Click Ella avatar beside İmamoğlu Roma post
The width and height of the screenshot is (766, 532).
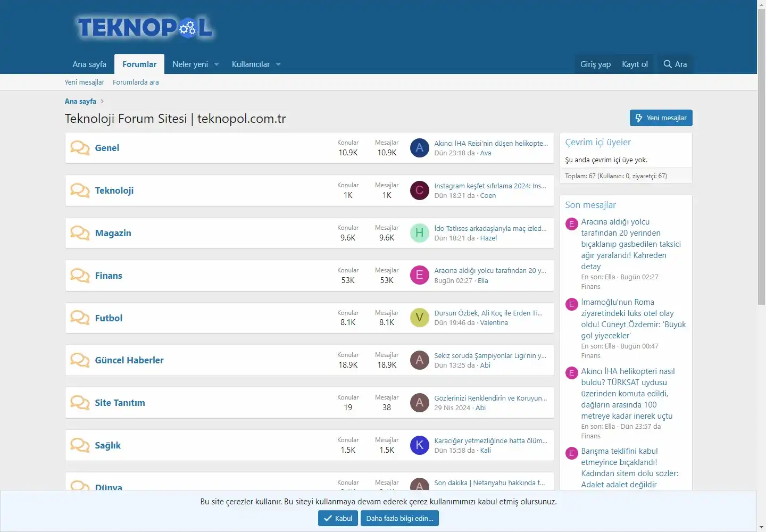pos(571,304)
